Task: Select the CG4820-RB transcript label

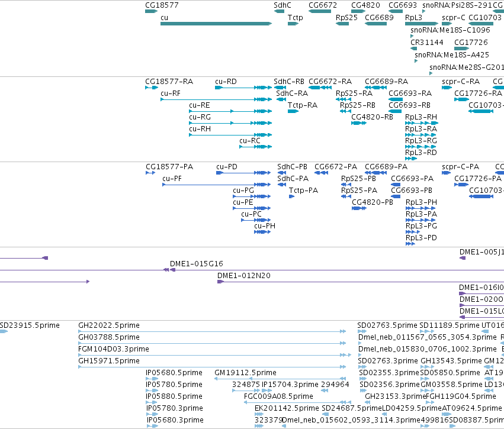Action: (x=372, y=117)
